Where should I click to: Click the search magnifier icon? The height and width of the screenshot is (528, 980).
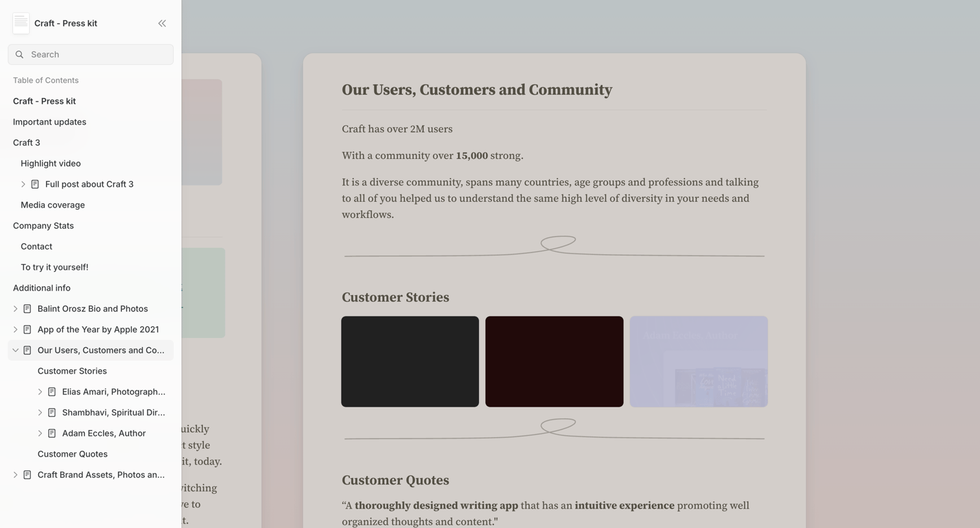click(x=19, y=54)
